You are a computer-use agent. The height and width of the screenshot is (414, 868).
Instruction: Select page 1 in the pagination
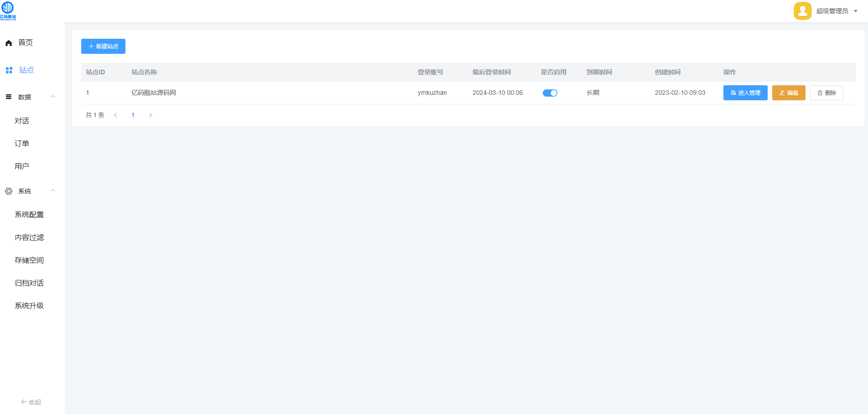pyautogui.click(x=133, y=115)
